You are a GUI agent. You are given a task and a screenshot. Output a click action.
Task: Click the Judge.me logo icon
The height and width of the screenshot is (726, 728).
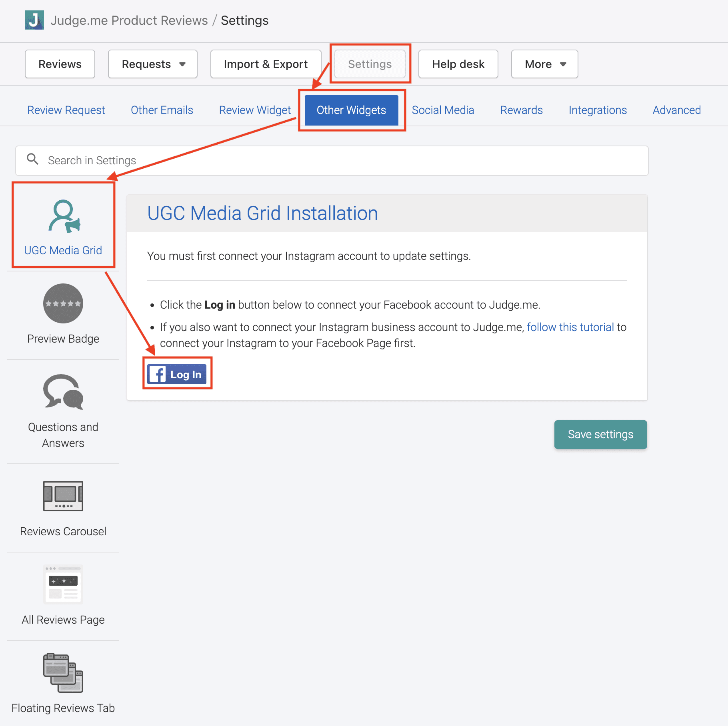pyautogui.click(x=34, y=20)
